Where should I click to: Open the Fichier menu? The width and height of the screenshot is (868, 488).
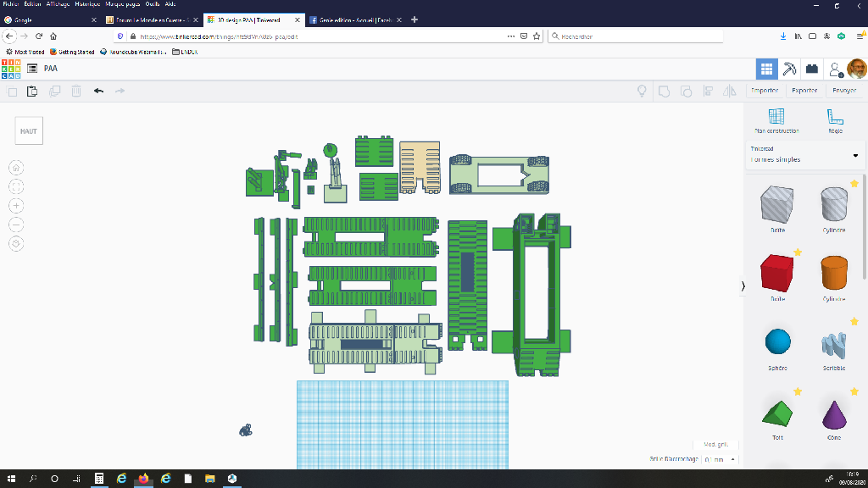pos(11,4)
